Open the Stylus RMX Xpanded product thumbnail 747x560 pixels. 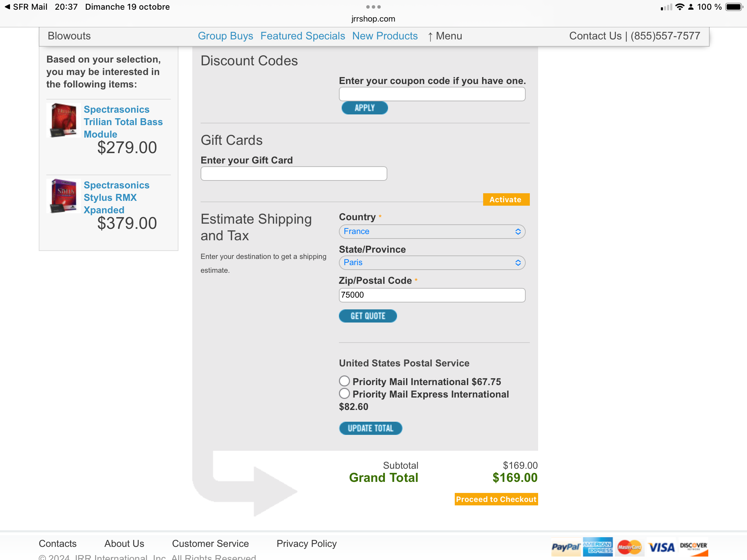(64, 196)
